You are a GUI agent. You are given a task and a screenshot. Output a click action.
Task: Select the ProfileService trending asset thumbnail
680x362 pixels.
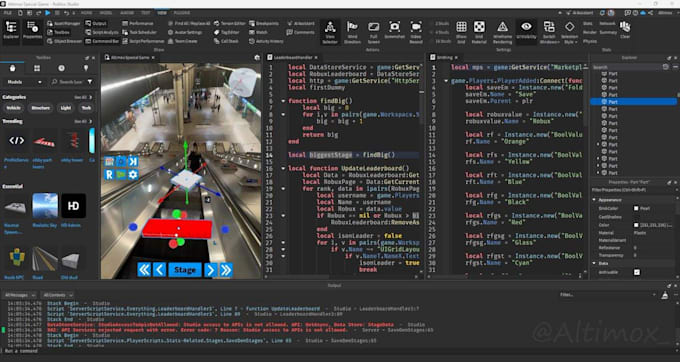coord(16,141)
